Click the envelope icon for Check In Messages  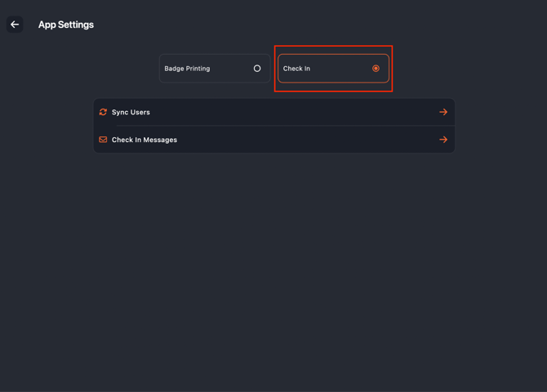tap(103, 140)
